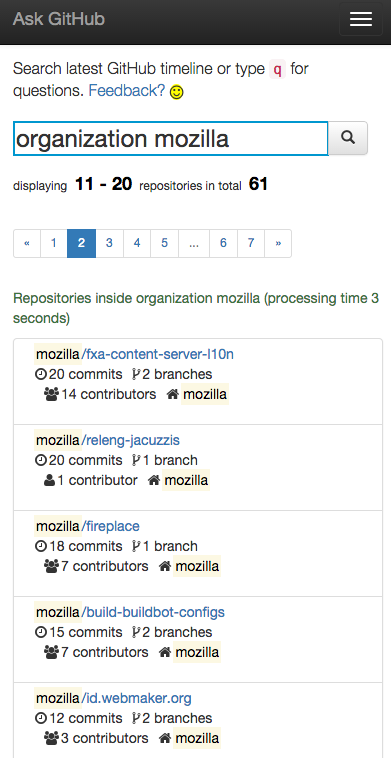Open the fxa-content-server-l10n repository link

coord(158,354)
